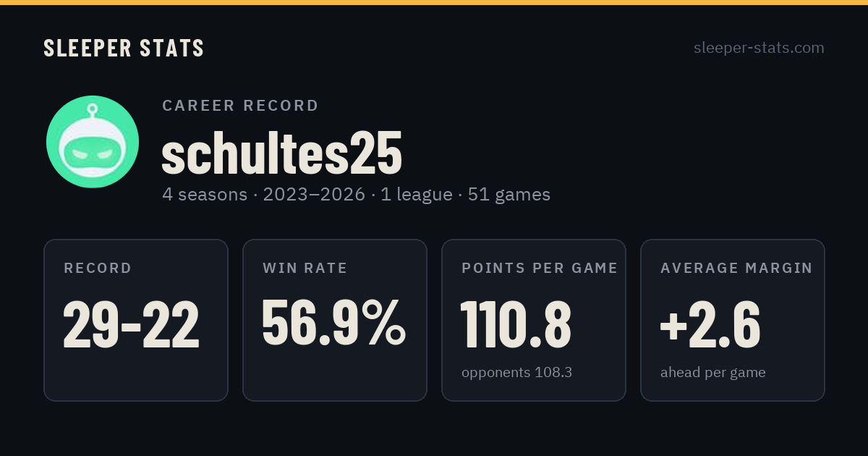Click the seasons and games summary line
Image resolution: width=868 pixels, height=456 pixels.
[x=356, y=195]
